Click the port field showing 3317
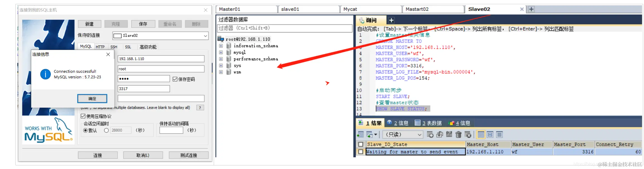 144,89
